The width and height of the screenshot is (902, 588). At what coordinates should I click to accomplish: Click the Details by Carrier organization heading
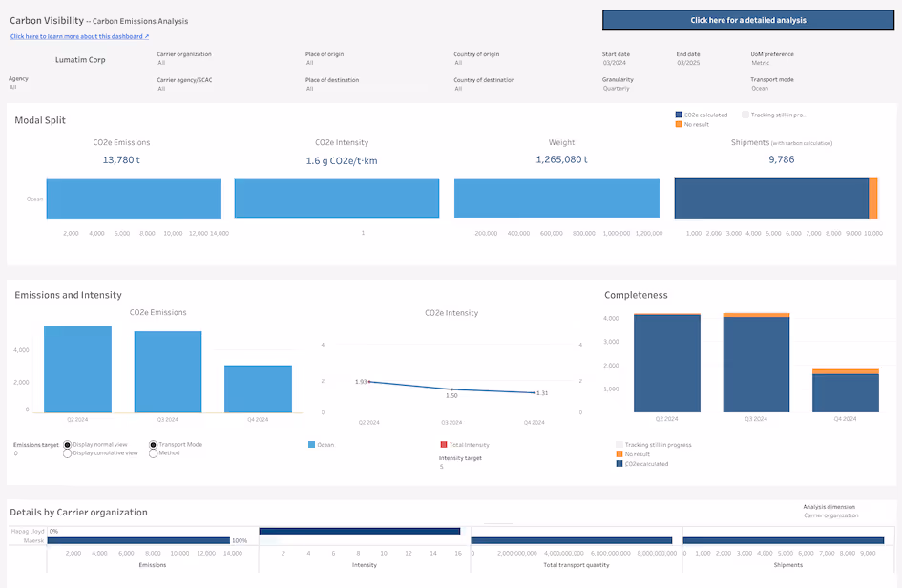tap(79, 512)
